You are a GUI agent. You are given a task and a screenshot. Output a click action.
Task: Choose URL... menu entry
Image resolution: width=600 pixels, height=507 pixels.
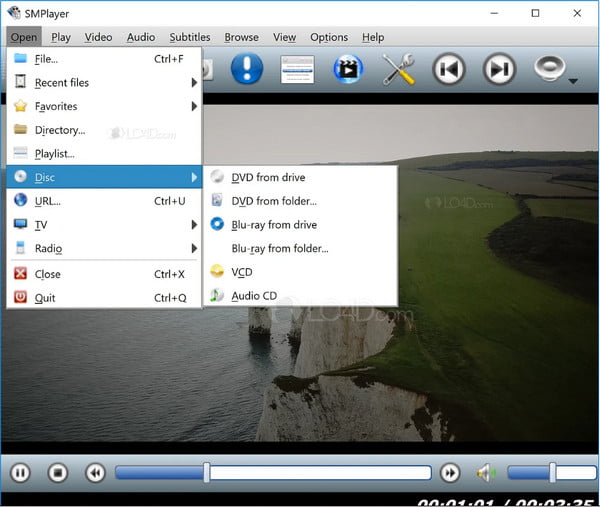104,201
